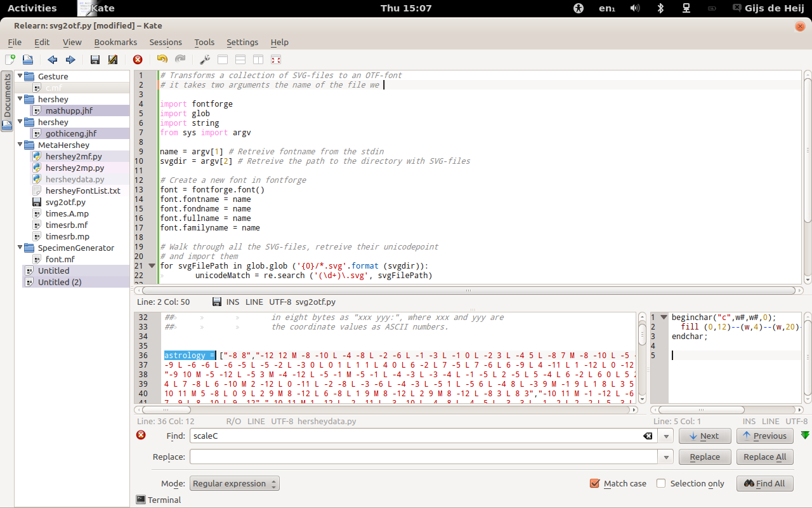Open the File menu
The height and width of the screenshot is (508, 812).
click(15, 42)
